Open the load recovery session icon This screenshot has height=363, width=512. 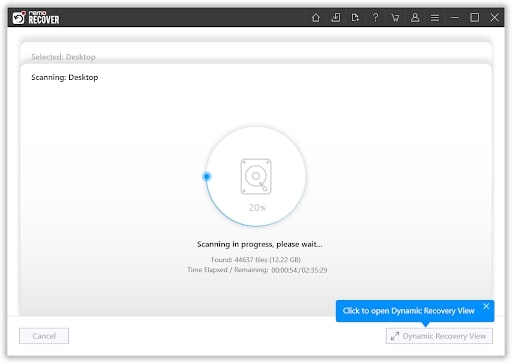355,17
